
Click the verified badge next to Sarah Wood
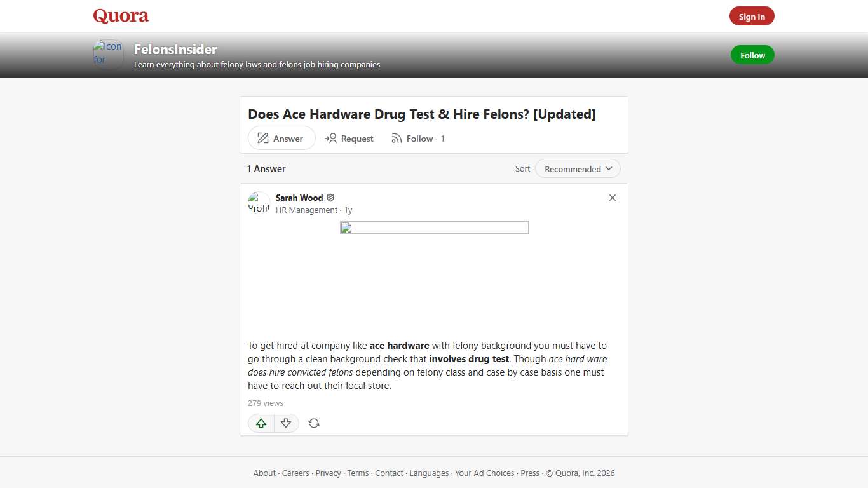[330, 198]
